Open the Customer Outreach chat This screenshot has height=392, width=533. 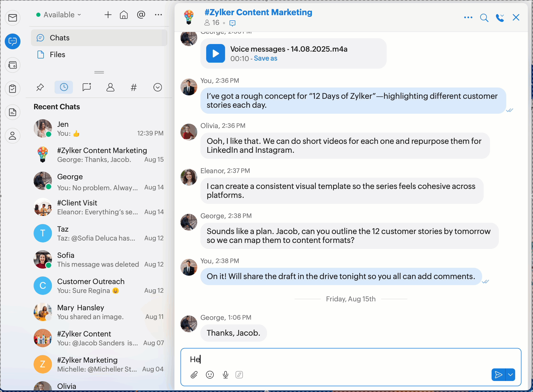[x=99, y=286]
